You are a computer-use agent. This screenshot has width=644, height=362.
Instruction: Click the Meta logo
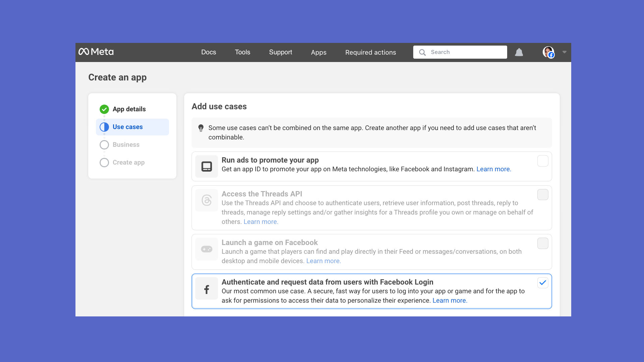96,52
